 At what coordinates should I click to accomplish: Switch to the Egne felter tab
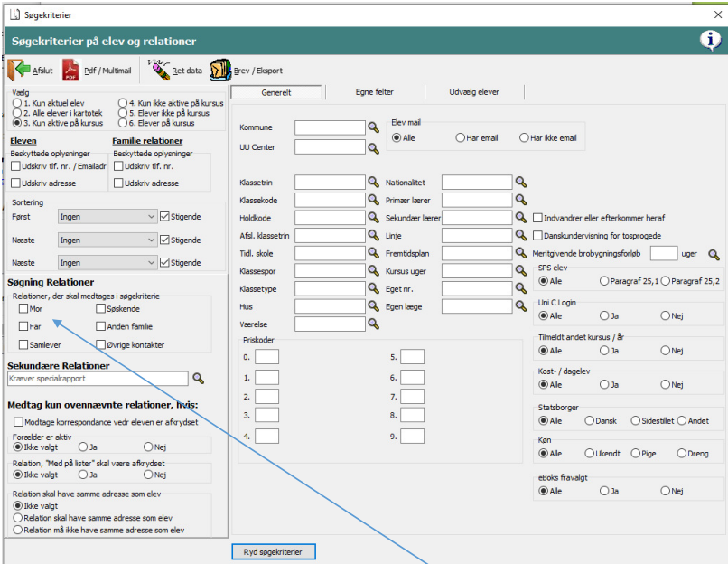tap(375, 92)
